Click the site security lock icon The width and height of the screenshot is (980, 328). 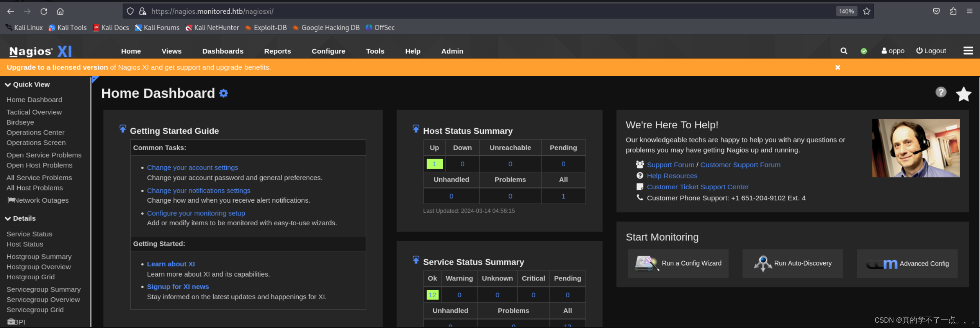(x=143, y=11)
